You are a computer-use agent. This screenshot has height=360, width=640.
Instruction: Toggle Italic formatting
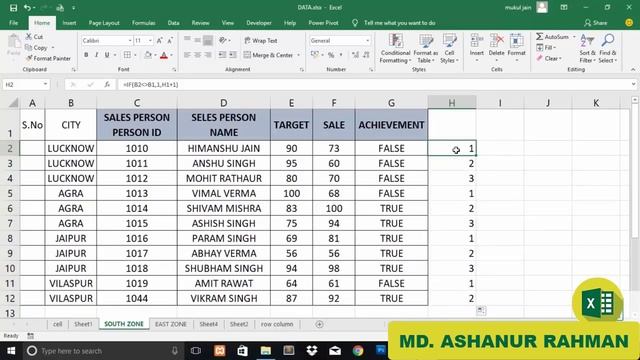pos(96,55)
